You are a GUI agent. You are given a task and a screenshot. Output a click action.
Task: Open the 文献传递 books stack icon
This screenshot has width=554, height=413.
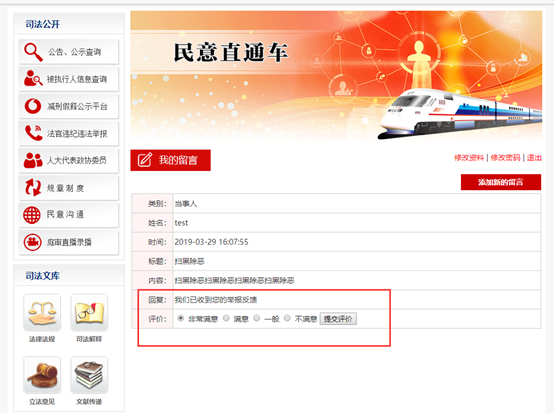click(89, 375)
